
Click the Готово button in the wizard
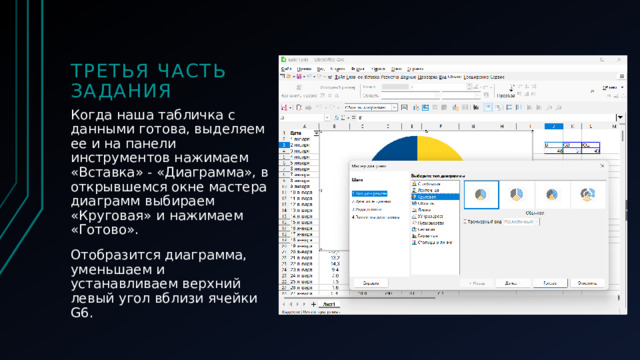click(x=550, y=283)
